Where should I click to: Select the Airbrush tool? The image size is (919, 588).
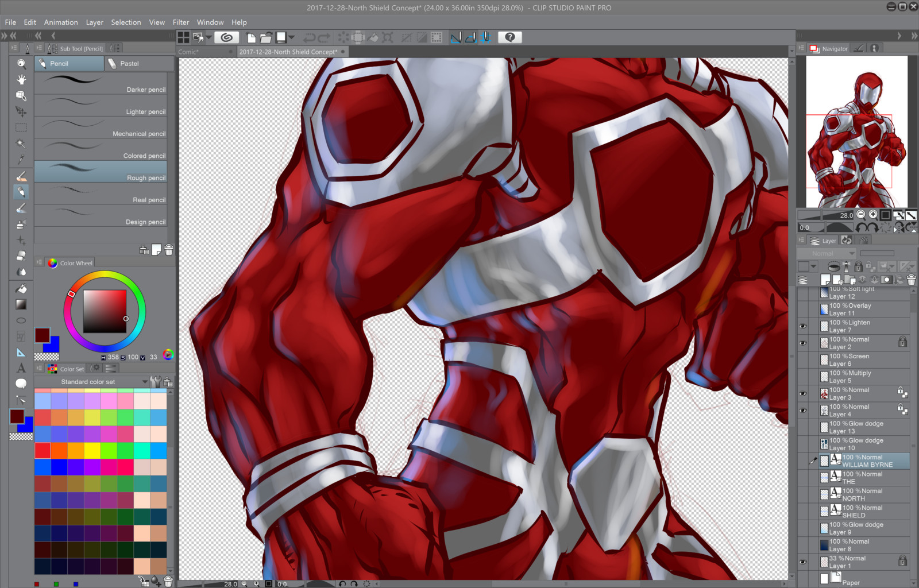coord(21,224)
